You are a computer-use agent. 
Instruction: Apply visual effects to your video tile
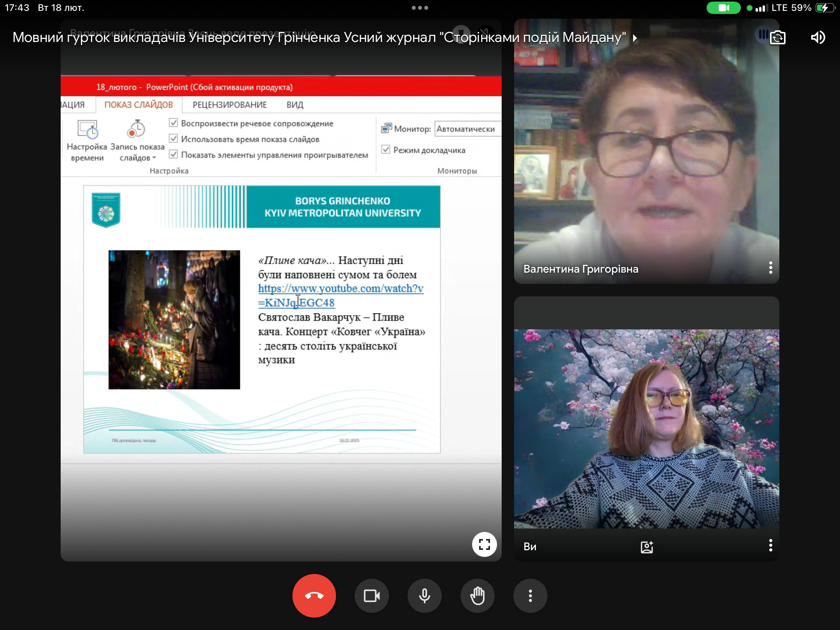click(647, 546)
